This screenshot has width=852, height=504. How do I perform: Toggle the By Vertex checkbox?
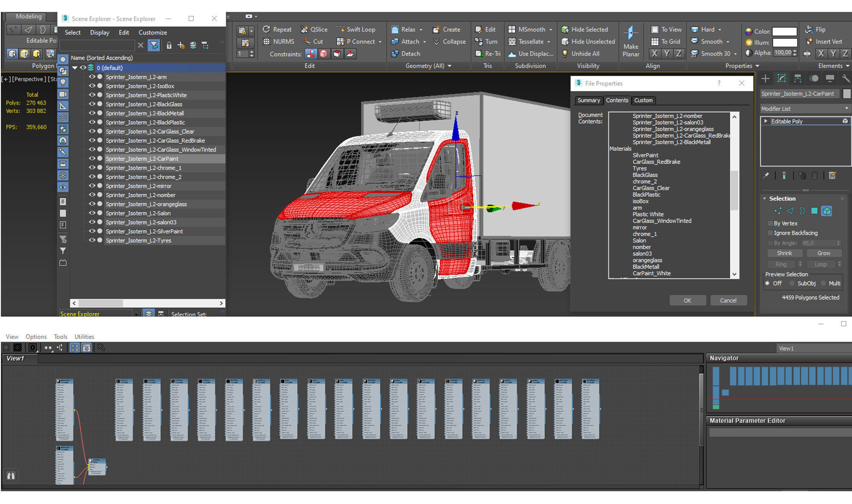click(x=770, y=223)
